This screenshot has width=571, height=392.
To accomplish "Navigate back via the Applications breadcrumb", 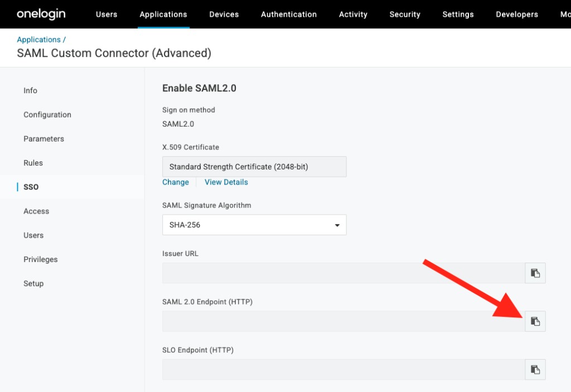I will (37, 39).
